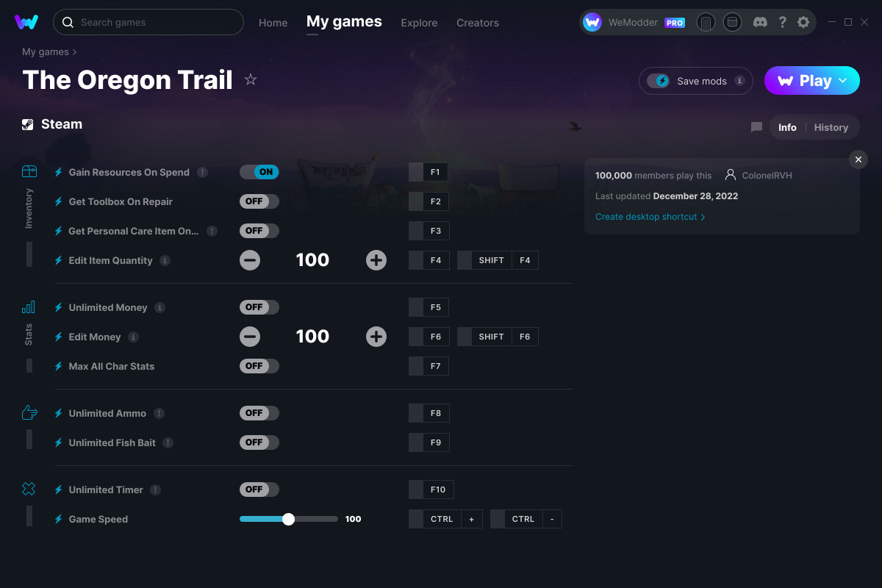The width and height of the screenshot is (882, 588).
Task: Open the comments chat bubble icon
Action: click(756, 127)
